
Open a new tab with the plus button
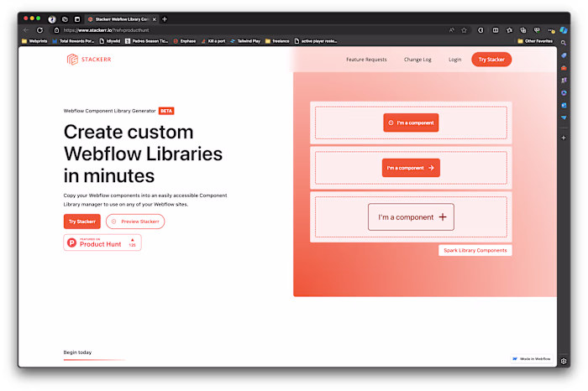point(165,19)
